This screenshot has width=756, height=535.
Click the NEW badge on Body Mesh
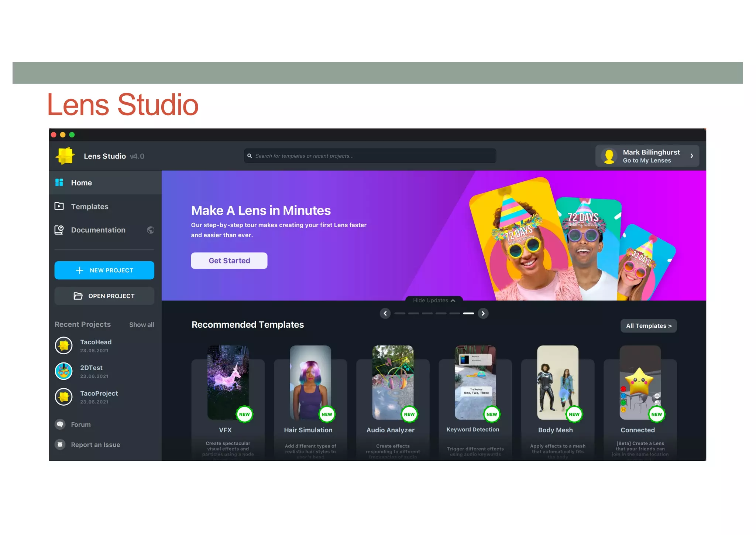[x=574, y=414]
